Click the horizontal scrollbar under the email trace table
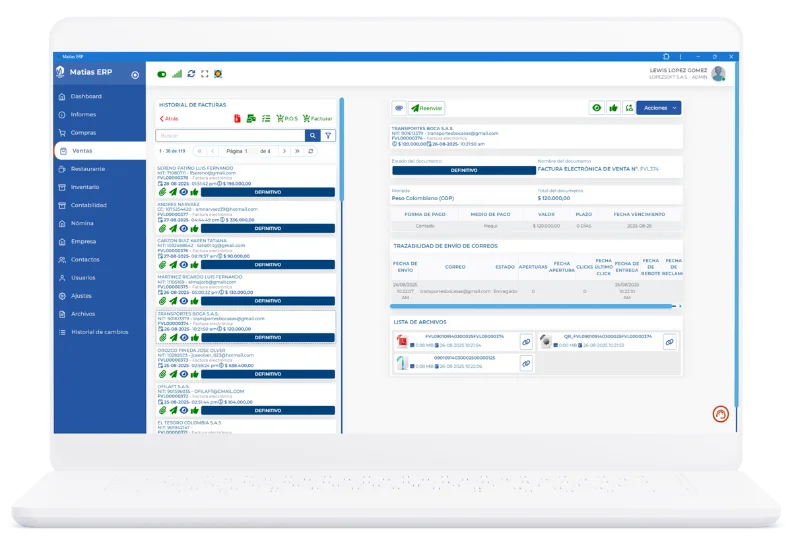The width and height of the screenshot is (792, 544). click(533, 306)
